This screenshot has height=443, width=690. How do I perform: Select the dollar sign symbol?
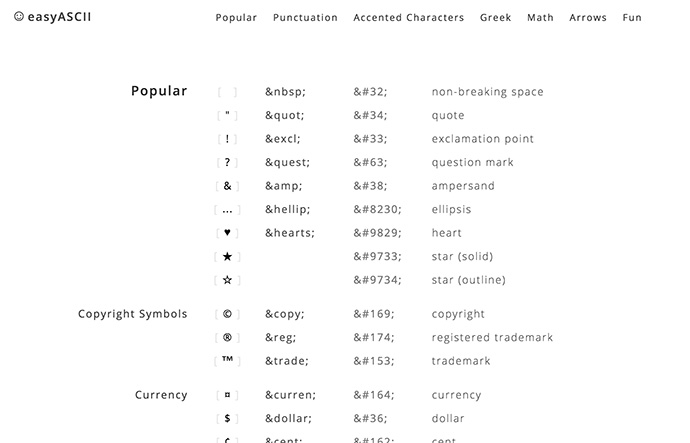pos(227,418)
